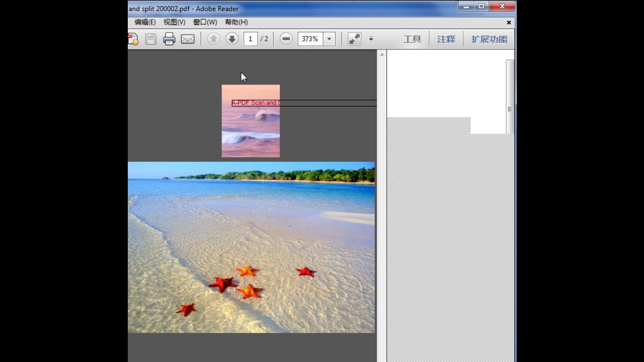Click the starfish beach photo
The width and height of the screenshot is (644, 362).
pyautogui.click(x=251, y=247)
